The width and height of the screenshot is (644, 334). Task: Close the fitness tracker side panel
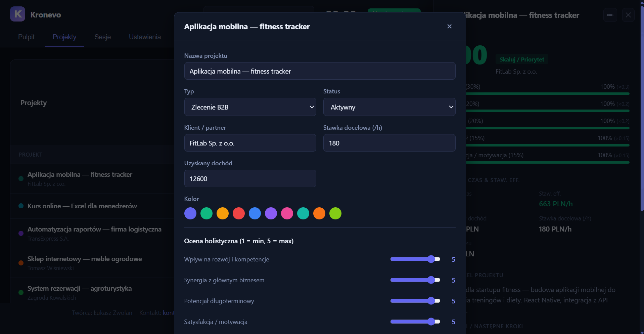[x=628, y=15]
